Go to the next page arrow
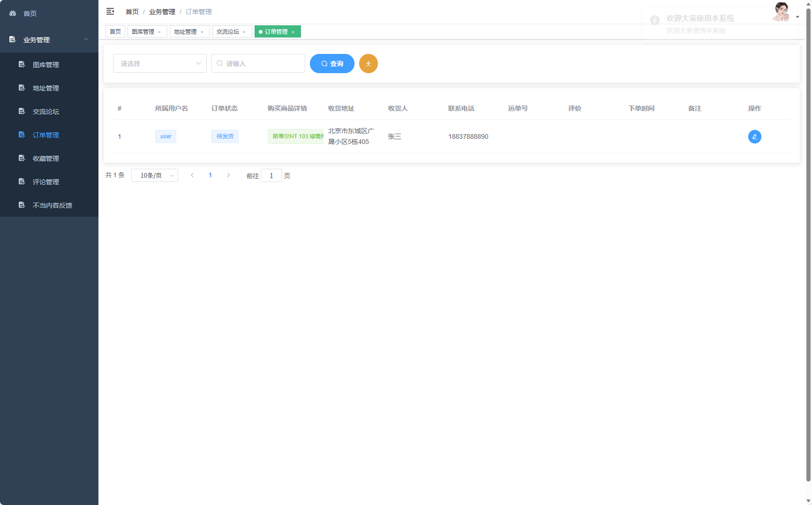Viewport: 812px width, 505px height. coord(228,175)
